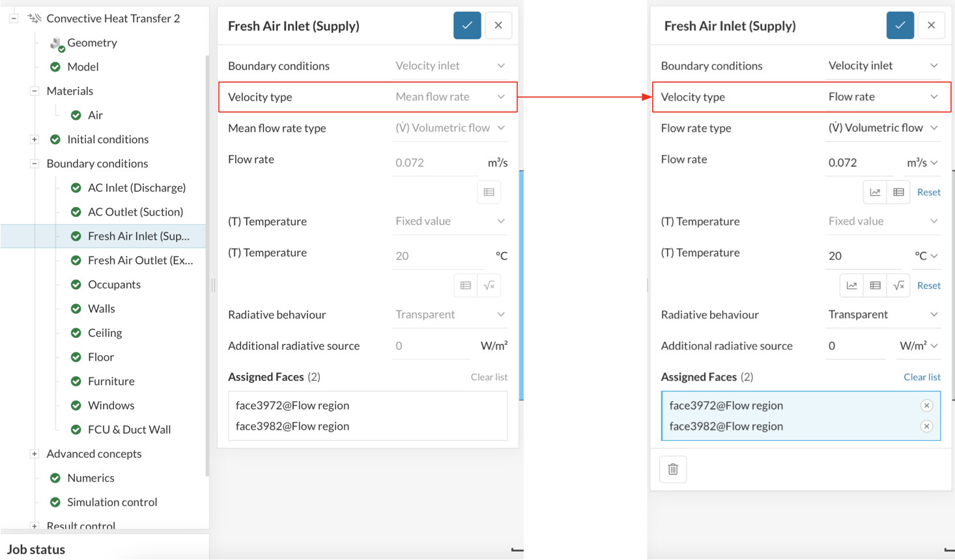The width and height of the screenshot is (955, 560).
Task: Open Radiative behaviour dropdown in right panel
Action: pos(883,315)
